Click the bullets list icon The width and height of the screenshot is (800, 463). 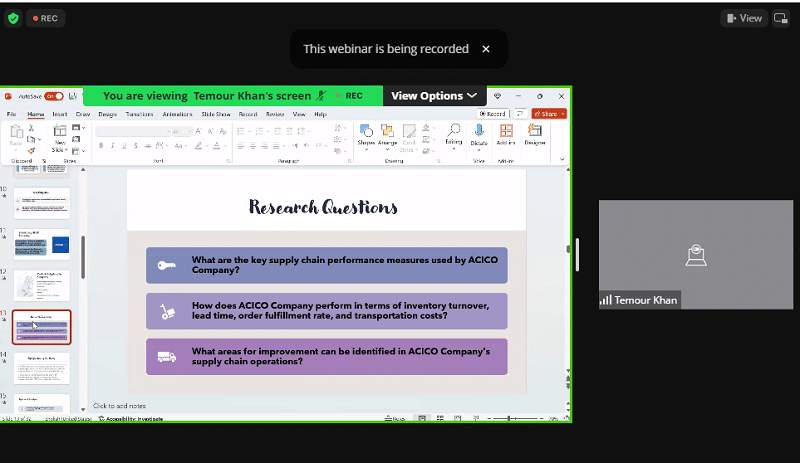point(242,131)
